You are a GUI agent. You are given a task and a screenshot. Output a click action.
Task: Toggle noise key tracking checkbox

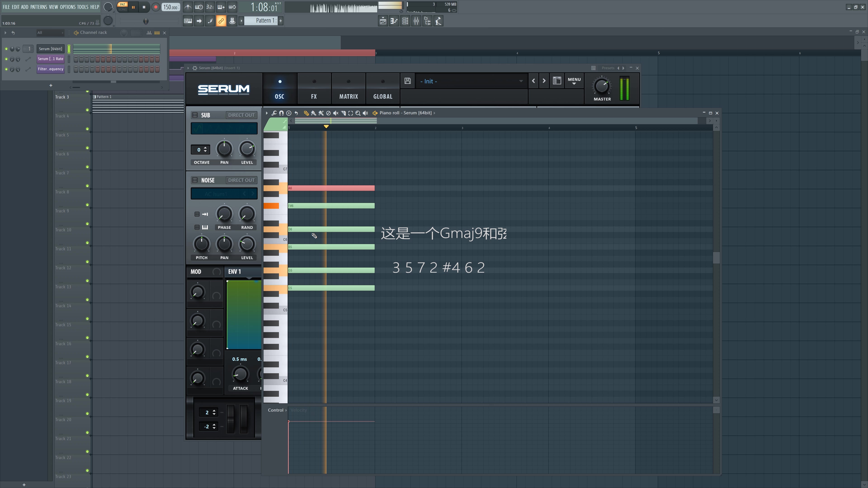[x=197, y=227]
